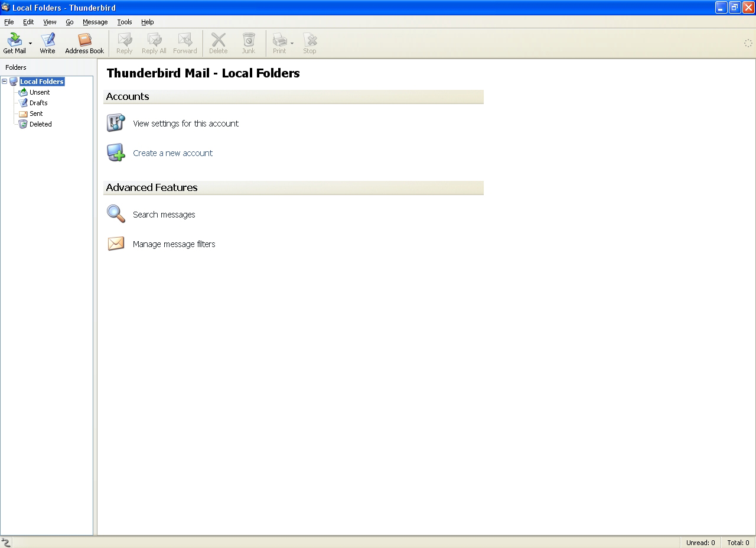Screen dimensions: 756x548
Task: Open the Deleted folder
Action: point(40,124)
